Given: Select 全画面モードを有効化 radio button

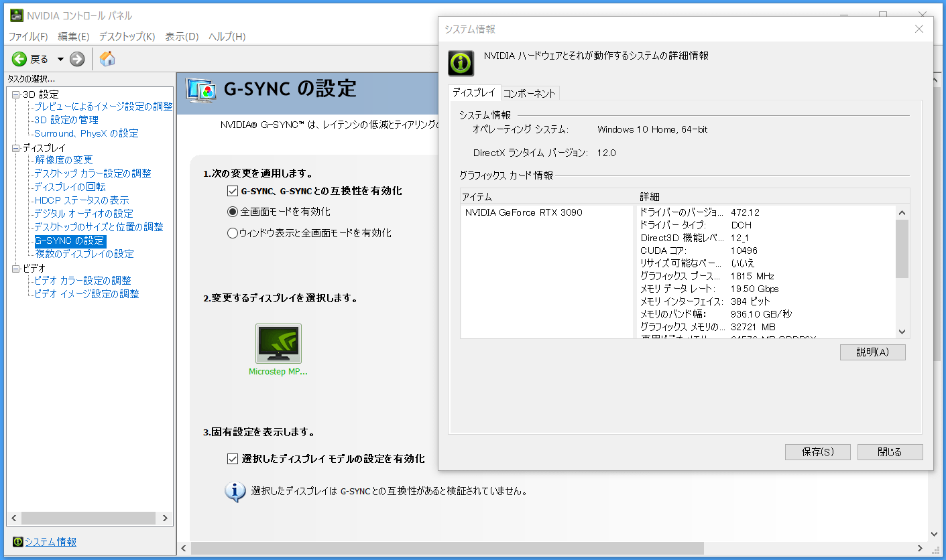Looking at the screenshot, I should pyautogui.click(x=233, y=212).
